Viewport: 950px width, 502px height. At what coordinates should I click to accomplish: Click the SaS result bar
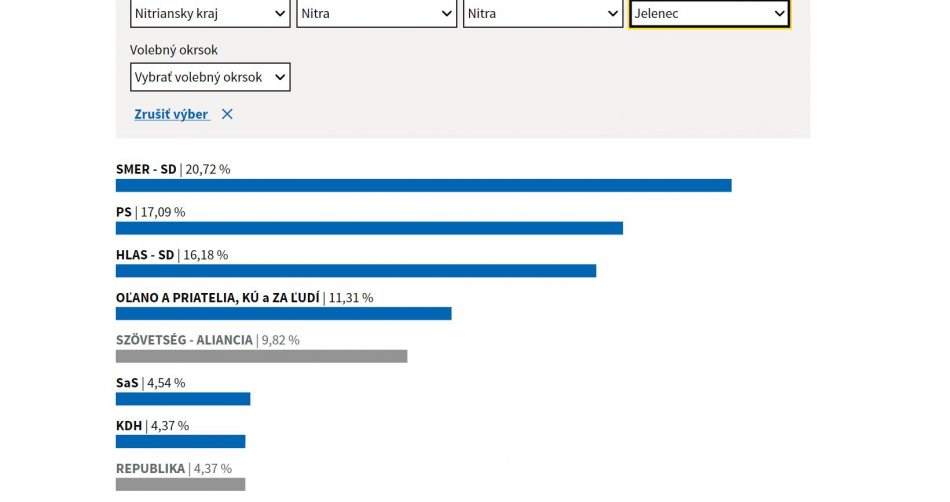[x=182, y=399]
